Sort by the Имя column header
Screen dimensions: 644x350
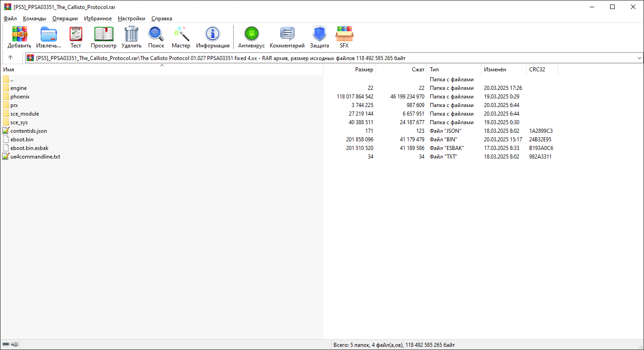coord(162,70)
